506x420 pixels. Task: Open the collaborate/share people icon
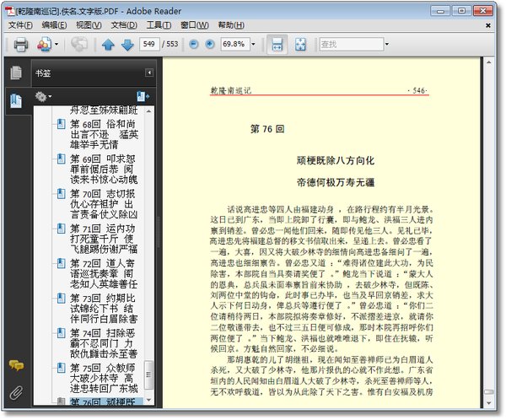44,44
